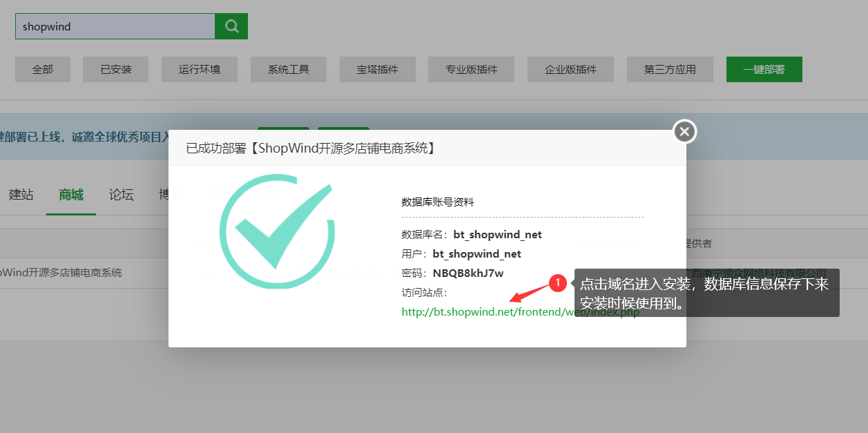
Task: Select the 已安装 category filter
Action: click(x=115, y=69)
